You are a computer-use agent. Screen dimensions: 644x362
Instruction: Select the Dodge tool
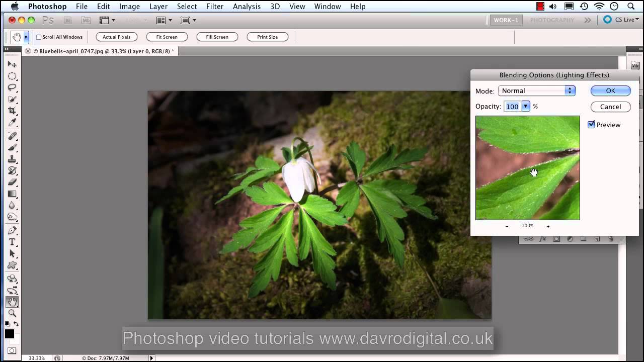point(12,217)
